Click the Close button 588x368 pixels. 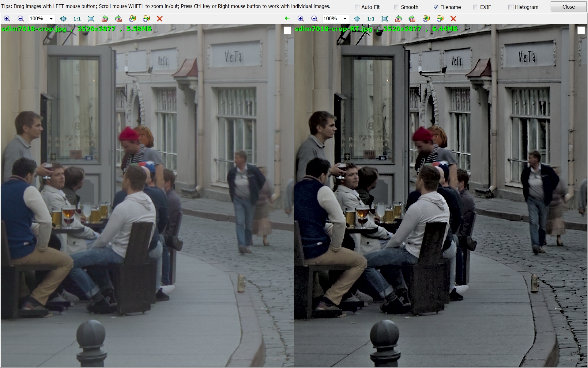[568, 7]
